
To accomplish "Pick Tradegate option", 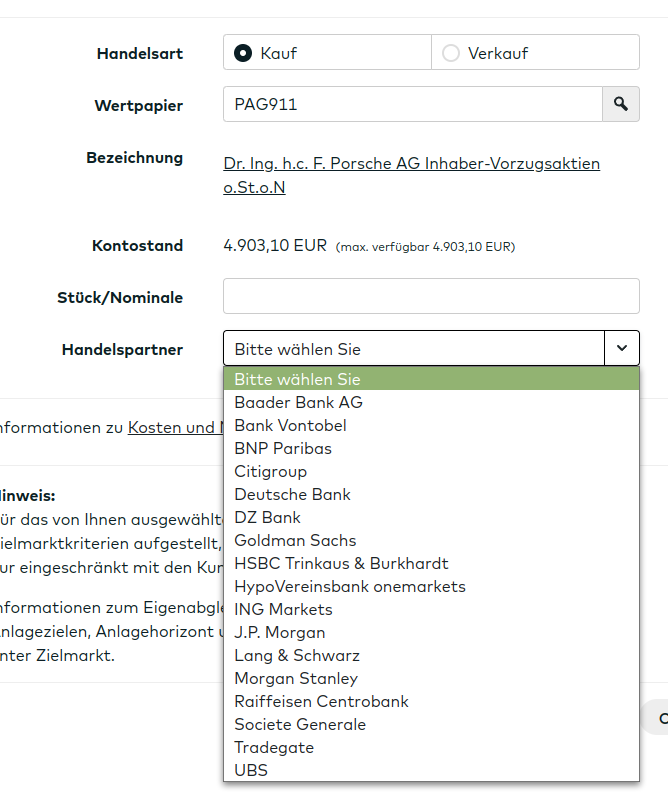I will 431,747.
